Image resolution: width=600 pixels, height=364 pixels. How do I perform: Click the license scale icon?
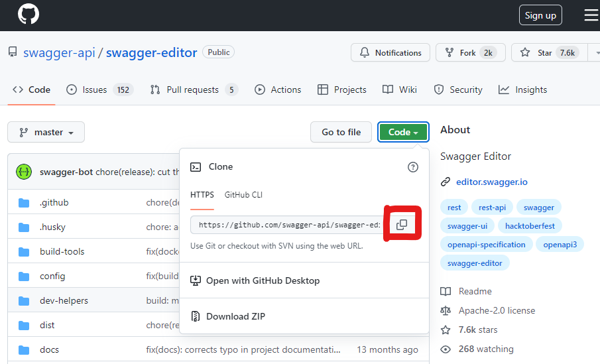pos(446,310)
